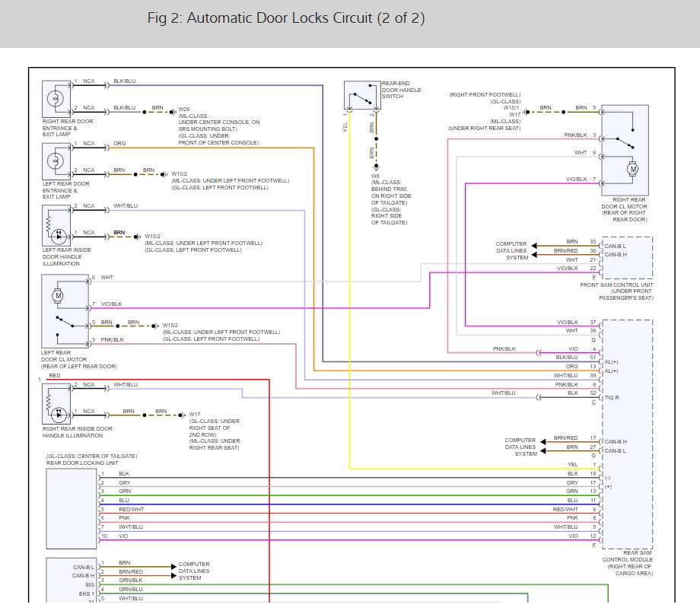Click the YEL pin 1 label at rear SAM
The height and width of the screenshot is (614, 700).
click(x=582, y=464)
